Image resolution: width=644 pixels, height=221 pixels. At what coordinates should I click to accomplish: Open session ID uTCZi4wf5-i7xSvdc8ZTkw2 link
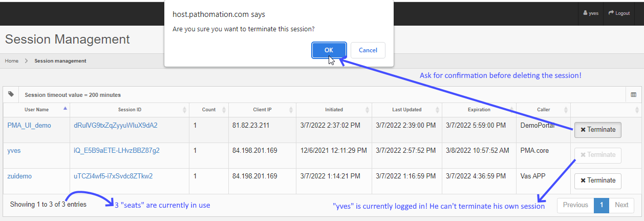pyautogui.click(x=113, y=176)
